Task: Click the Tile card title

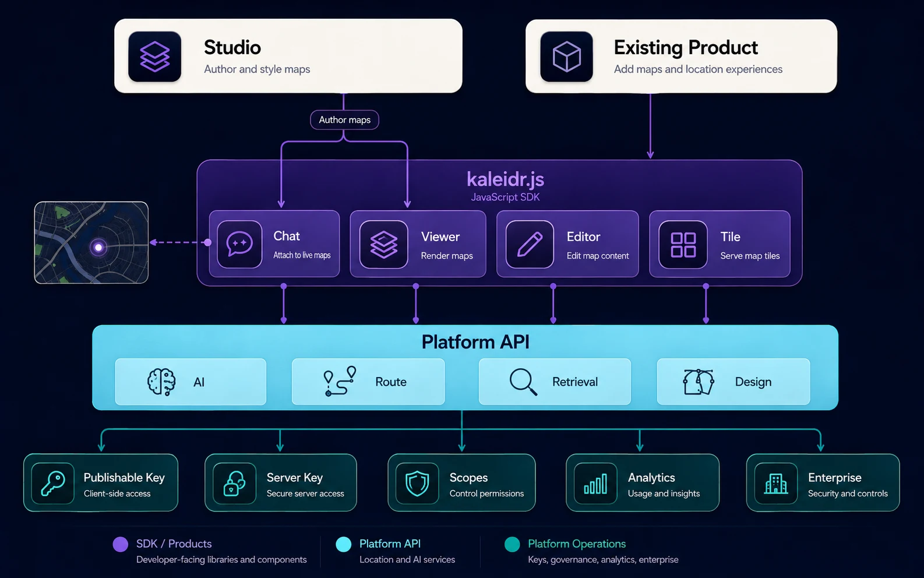Action: pyautogui.click(x=730, y=237)
